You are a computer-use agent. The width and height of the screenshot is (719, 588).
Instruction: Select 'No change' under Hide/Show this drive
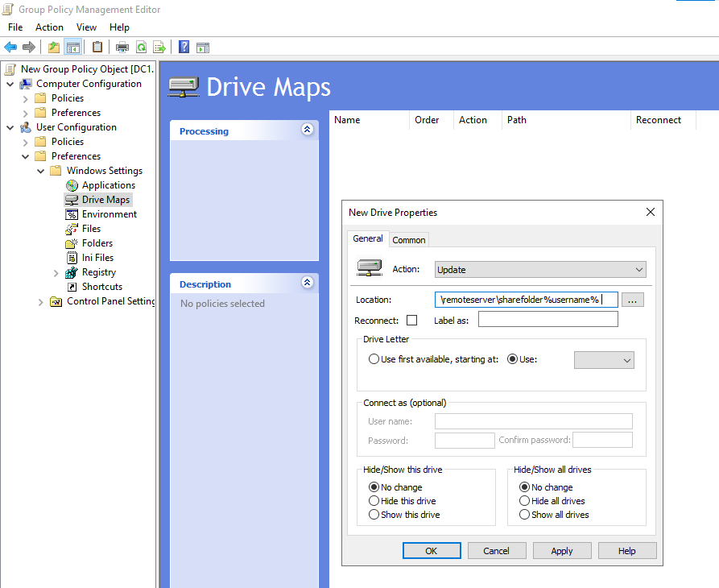[x=374, y=487]
